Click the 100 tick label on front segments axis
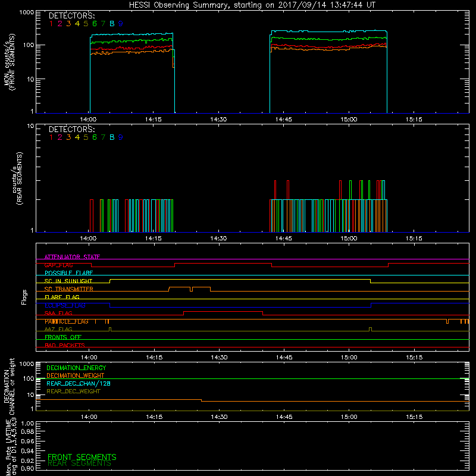Image resolution: width=476 pixels, height=476 pixels. 29,45
